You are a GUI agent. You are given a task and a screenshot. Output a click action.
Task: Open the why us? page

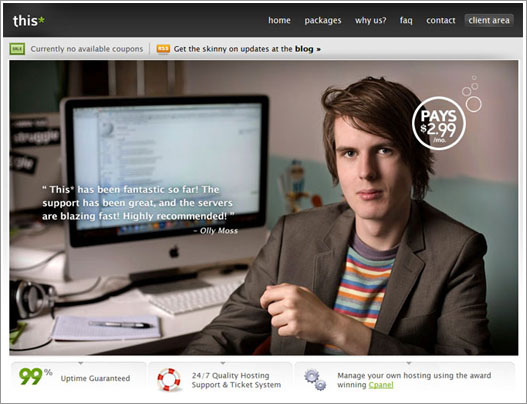370,21
